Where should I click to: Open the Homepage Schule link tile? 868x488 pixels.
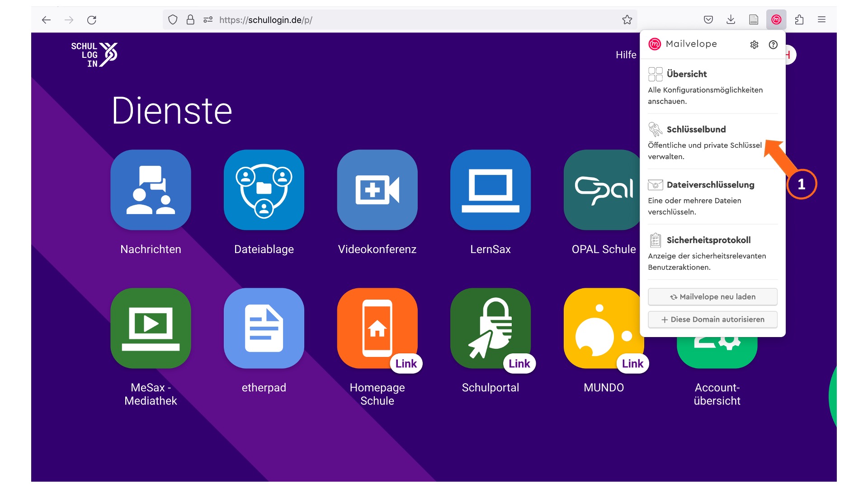377,328
